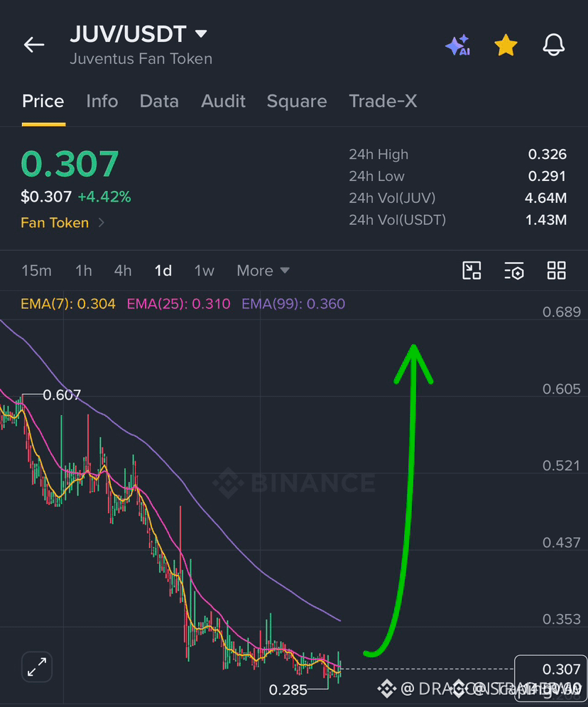
Task: Open chart indicator settings icon
Action: click(514, 270)
